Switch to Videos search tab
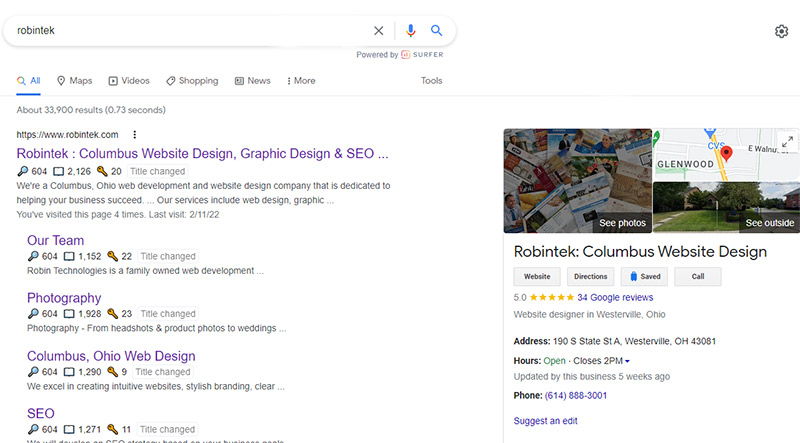This screenshot has height=443, width=800. coord(129,81)
